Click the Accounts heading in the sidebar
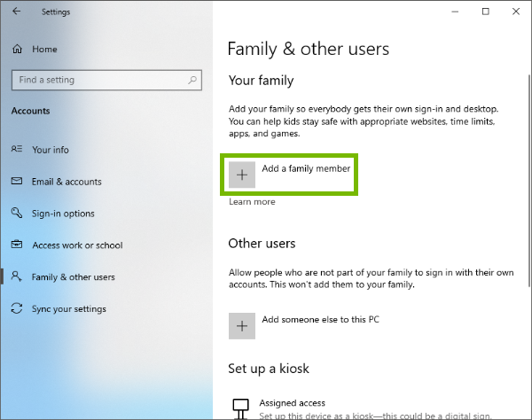532x420 pixels. (30, 111)
